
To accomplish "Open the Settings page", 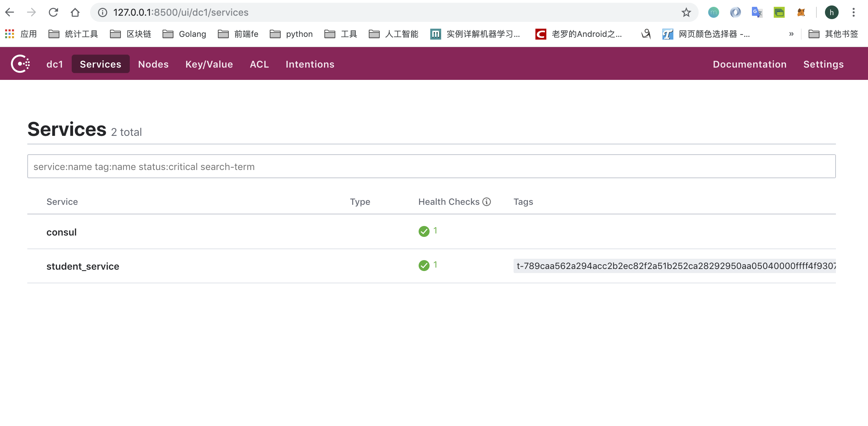I will coord(823,64).
